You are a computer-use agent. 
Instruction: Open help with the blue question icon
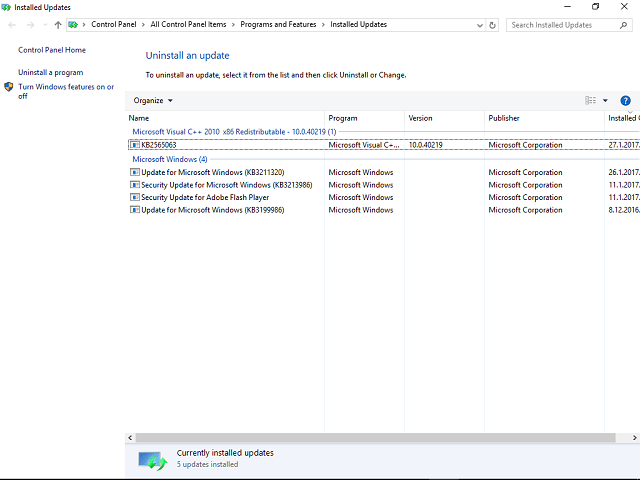[x=625, y=100]
